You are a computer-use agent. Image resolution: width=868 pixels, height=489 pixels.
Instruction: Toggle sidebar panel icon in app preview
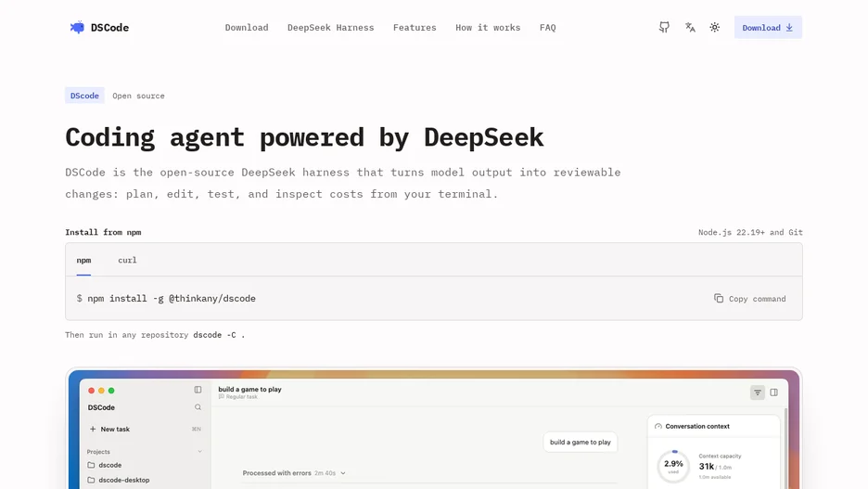[x=198, y=390]
